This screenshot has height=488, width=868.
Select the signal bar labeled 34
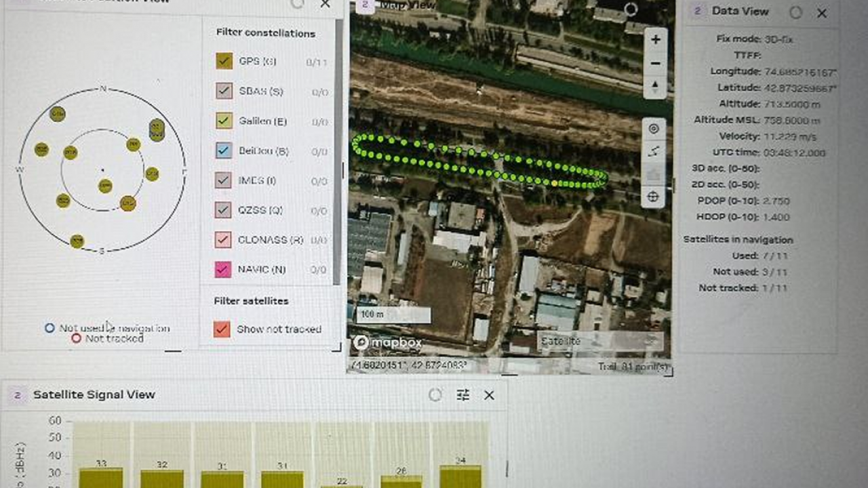[x=460, y=476]
